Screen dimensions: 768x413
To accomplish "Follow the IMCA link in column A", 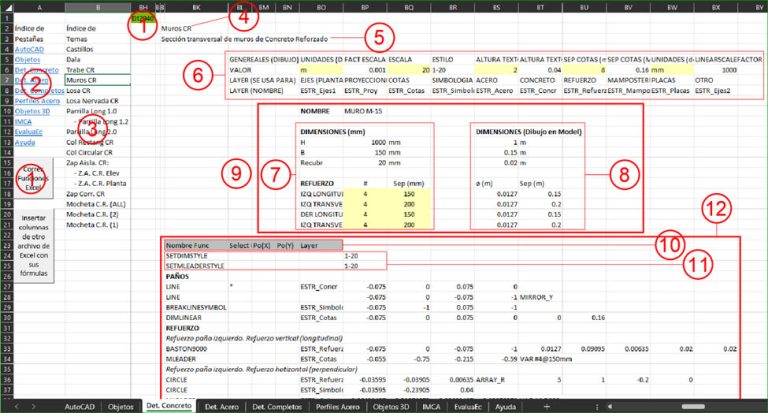I will pyautogui.click(x=23, y=121).
